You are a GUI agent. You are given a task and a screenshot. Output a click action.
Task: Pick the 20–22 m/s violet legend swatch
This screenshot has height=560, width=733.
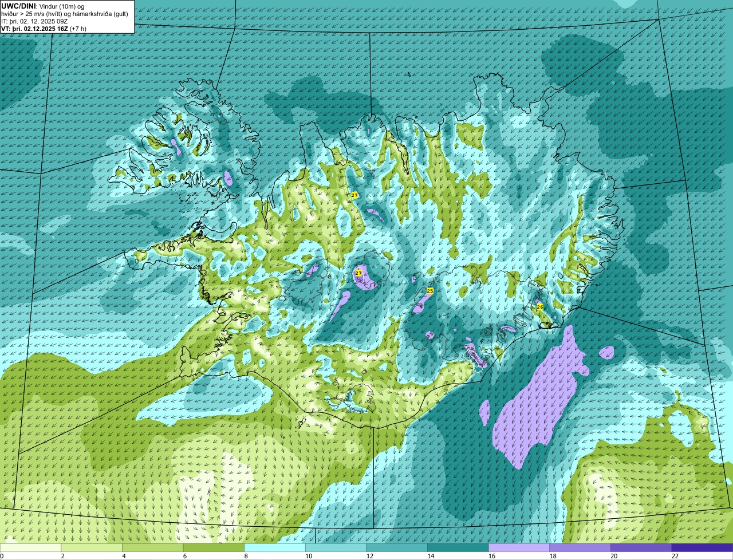tap(641, 548)
